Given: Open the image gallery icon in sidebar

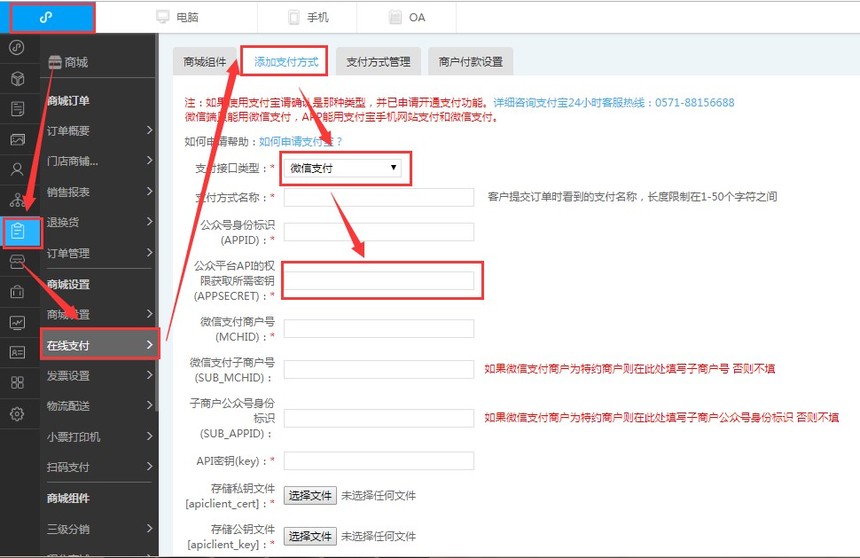Looking at the screenshot, I should click(17, 139).
